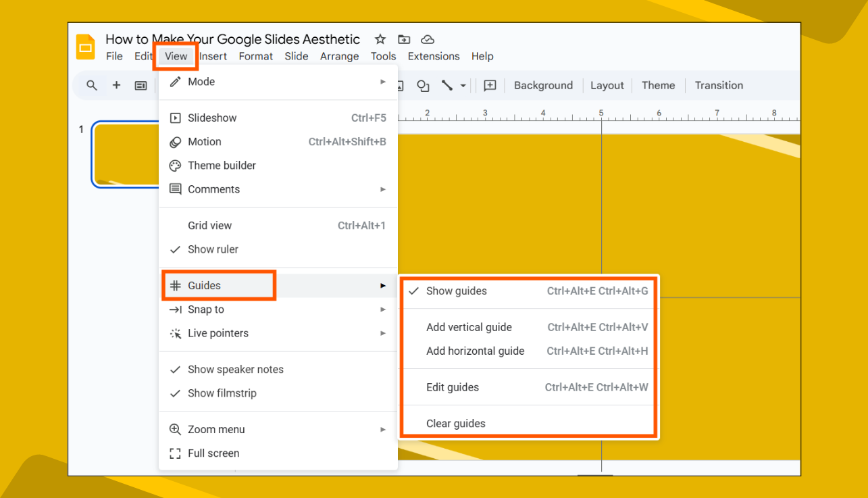The image size is (868, 498).
Task: Check the cloud document save status
Action: [x=427, y=39]
